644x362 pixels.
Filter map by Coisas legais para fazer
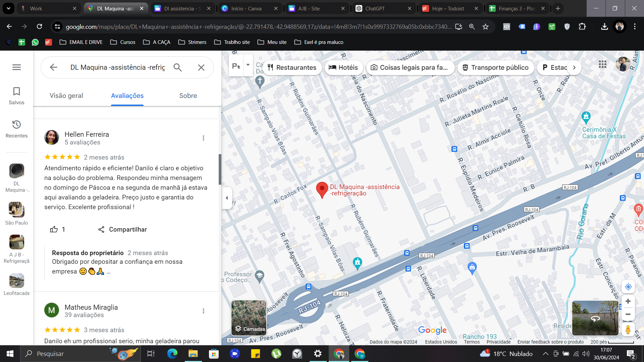410,67
